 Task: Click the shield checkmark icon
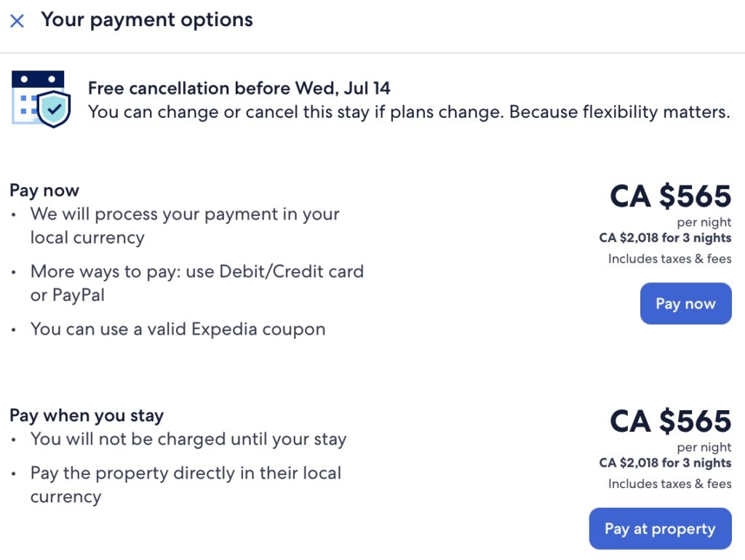pyautogui.click(x=53, y=109)
